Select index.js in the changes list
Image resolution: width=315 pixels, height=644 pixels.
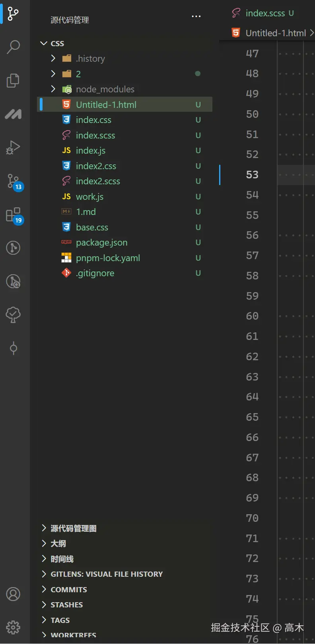tap(91, 150)
